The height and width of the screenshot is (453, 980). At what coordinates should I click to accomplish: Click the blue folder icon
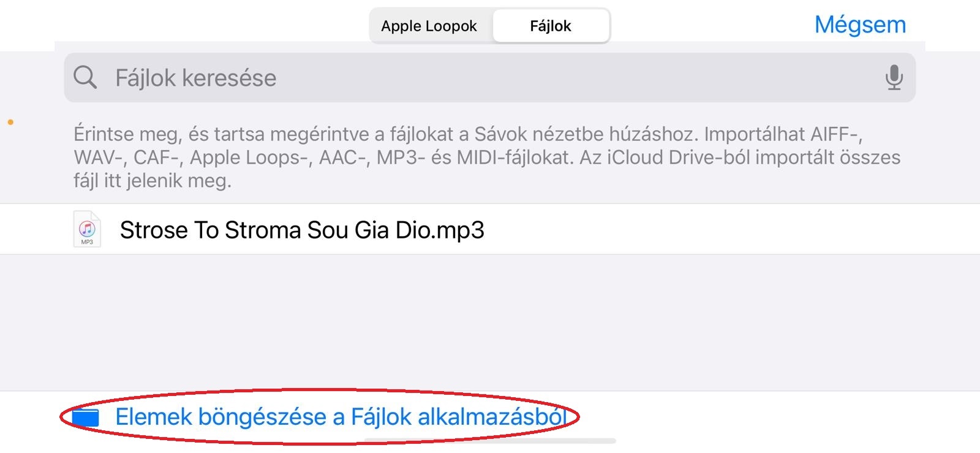pos(85,417)
